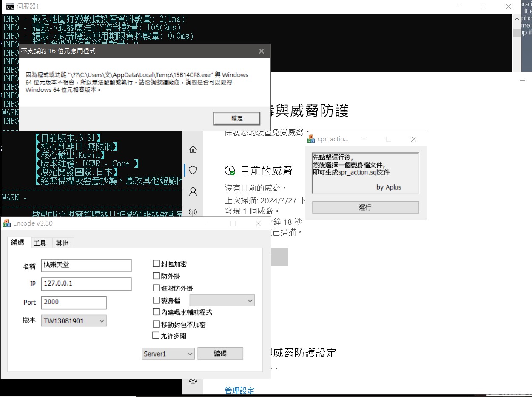This screenshot has width=532, height=397.
Task: Close the spr_action window
Action: (414, 139)
